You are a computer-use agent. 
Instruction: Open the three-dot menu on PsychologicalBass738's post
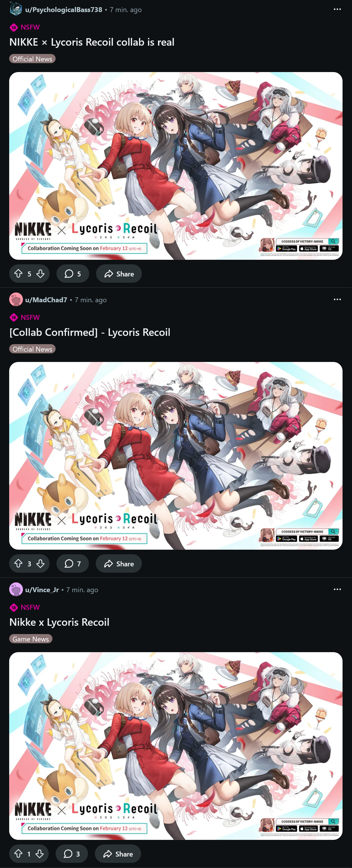point(337,9)
